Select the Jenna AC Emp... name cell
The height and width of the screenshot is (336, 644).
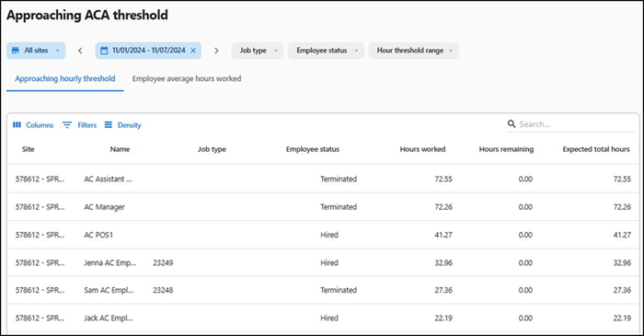[x=109, y=263]
